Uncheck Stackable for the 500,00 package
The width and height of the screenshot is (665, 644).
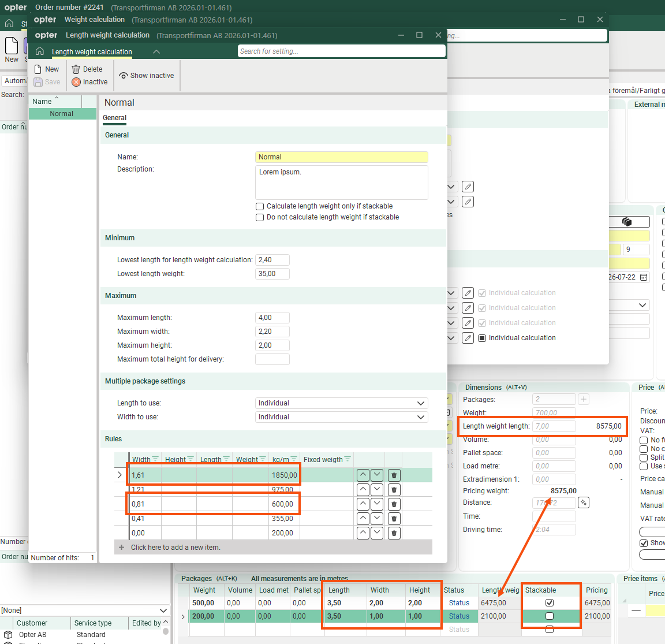click(x=549, y=602)
